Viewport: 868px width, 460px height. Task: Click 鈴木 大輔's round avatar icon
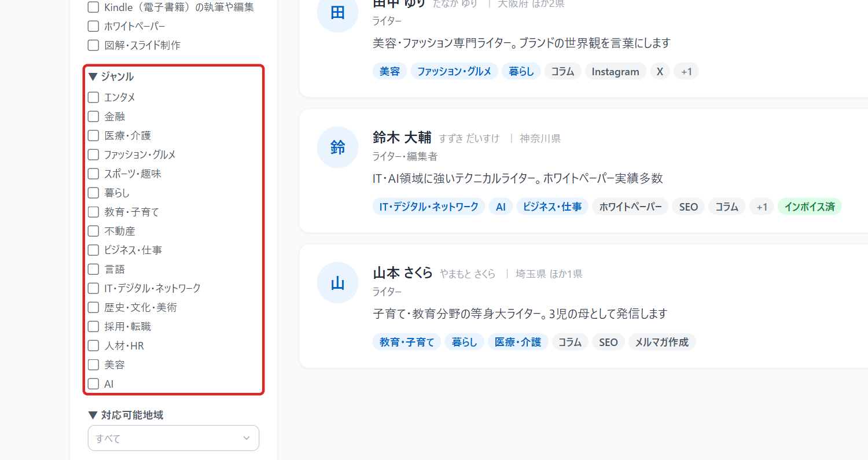pyautogui.click(x=338, y=148)
